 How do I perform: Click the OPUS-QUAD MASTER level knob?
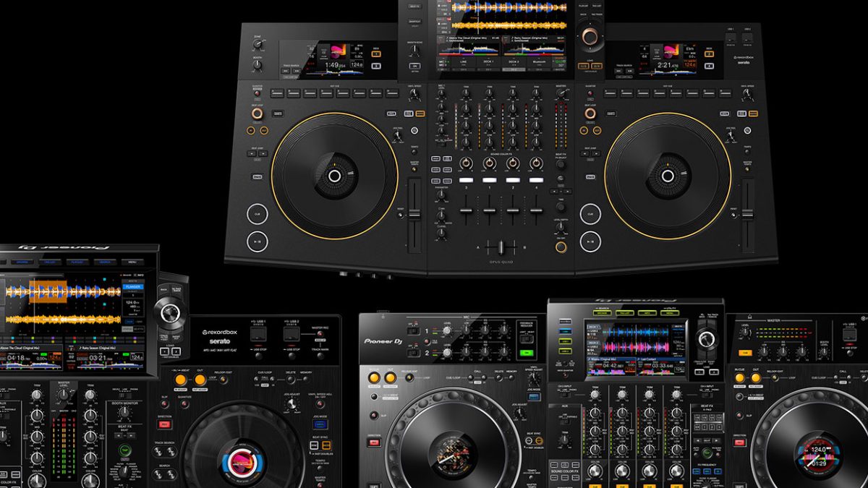coord(561,94)
